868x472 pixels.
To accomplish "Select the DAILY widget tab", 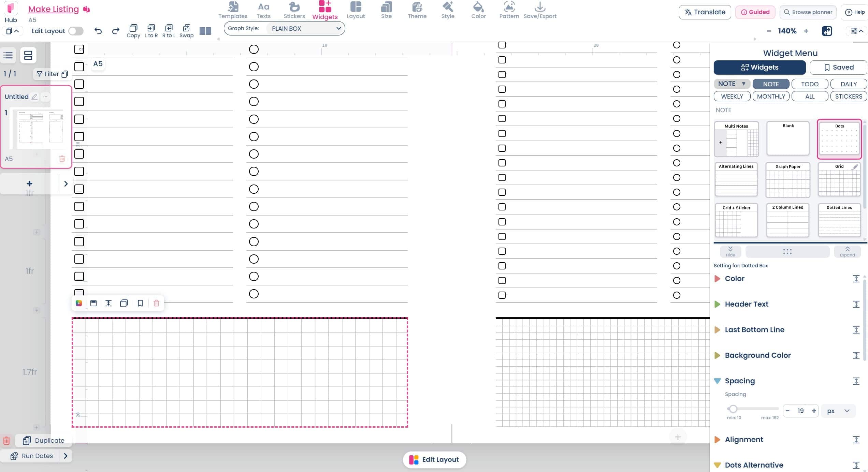I will pos(849,84).
